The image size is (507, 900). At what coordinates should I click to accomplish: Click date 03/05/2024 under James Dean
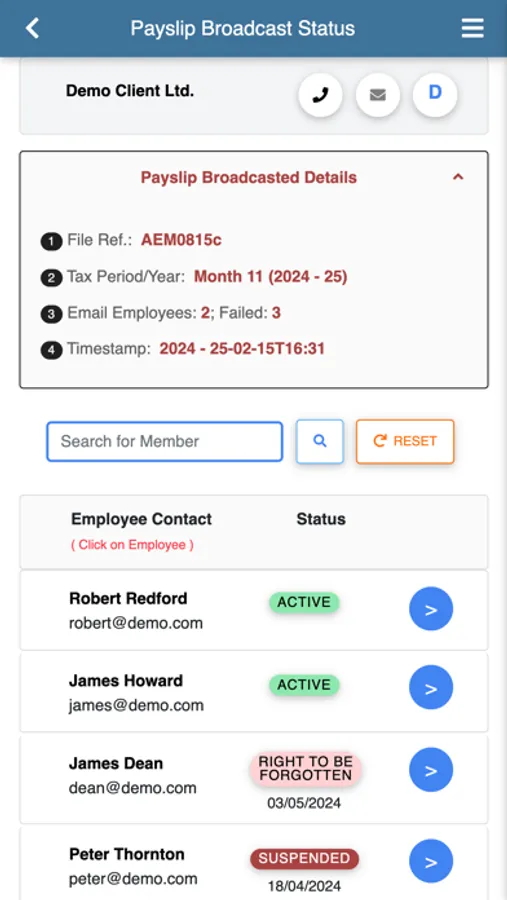coord(304,803)
